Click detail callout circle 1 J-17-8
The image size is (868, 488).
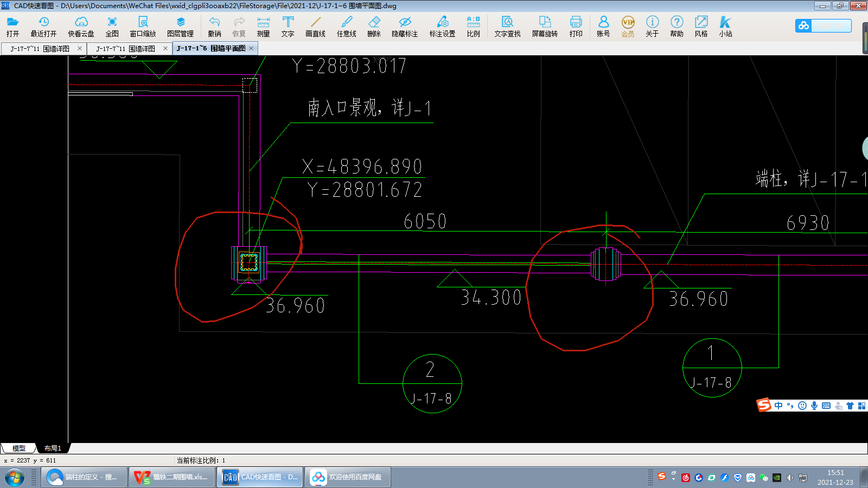point(712,368)
